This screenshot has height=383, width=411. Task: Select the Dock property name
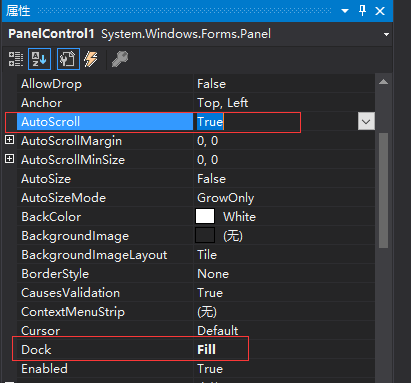[36, 350]
